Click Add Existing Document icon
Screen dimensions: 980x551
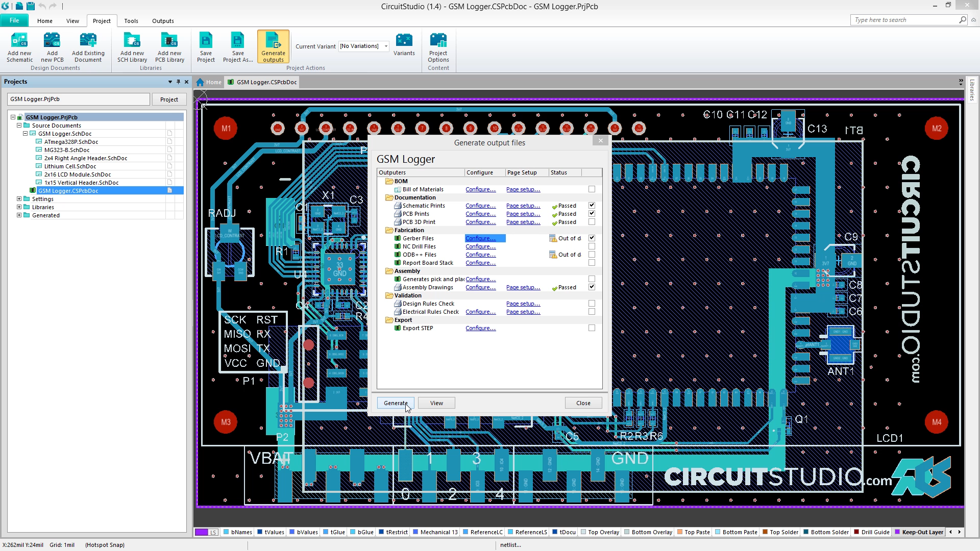point(88,41)
